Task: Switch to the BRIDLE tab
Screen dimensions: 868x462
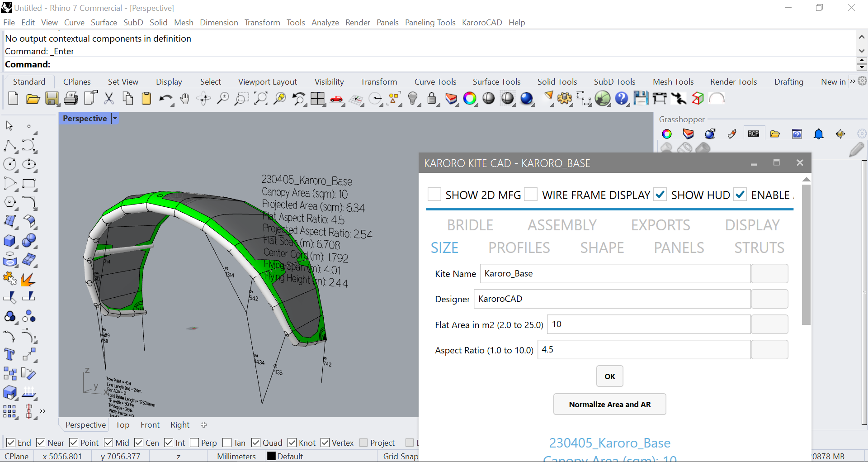Action: [x=470, y=225]
